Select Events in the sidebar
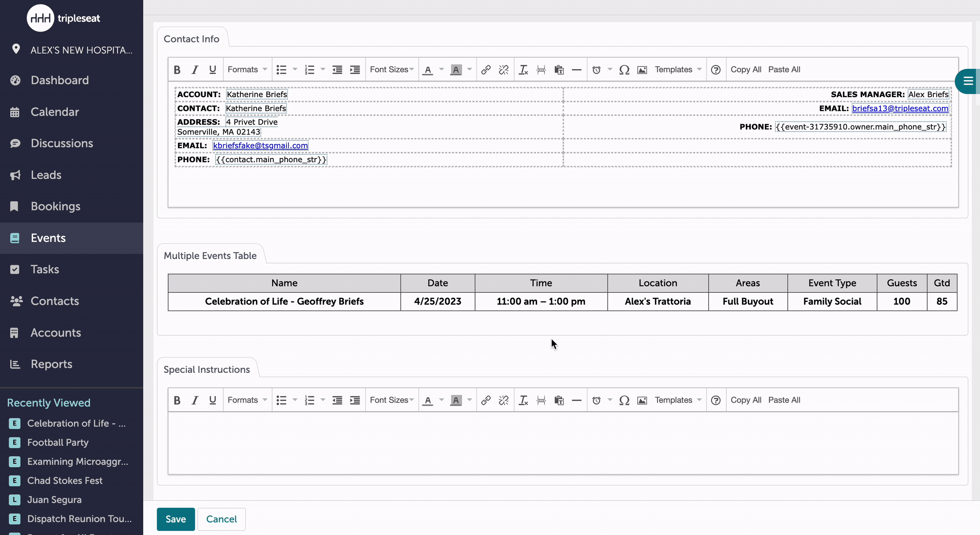 (x=72, y=238)
